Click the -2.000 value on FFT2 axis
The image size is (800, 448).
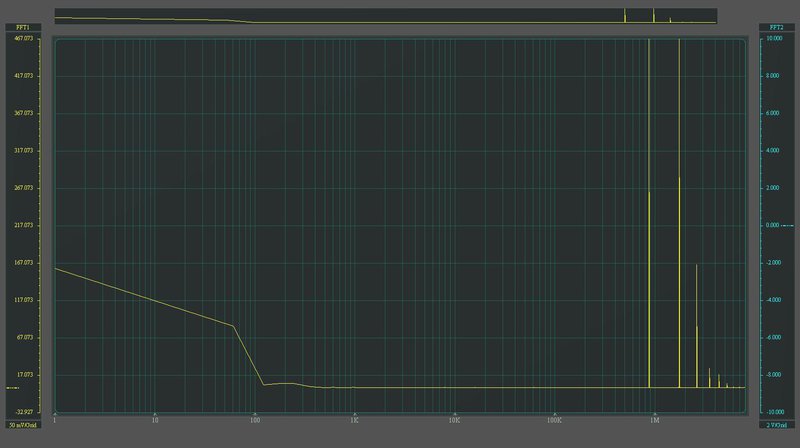[773, 263]
